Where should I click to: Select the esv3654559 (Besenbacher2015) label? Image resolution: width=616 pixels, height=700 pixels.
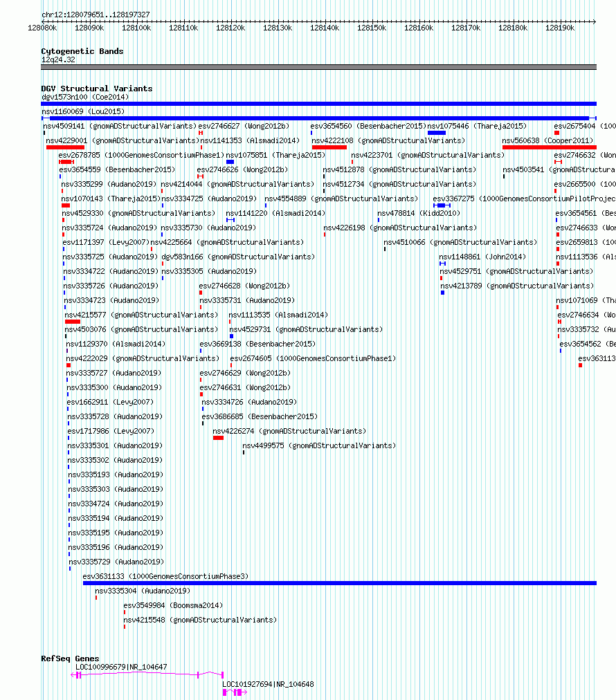click(117, 169)
